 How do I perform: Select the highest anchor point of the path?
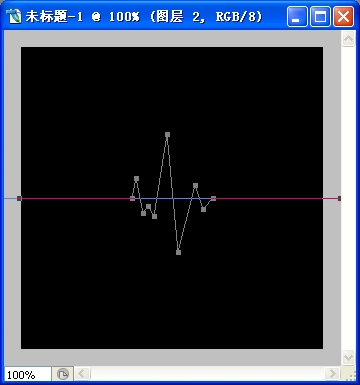(x=167, y=135)
